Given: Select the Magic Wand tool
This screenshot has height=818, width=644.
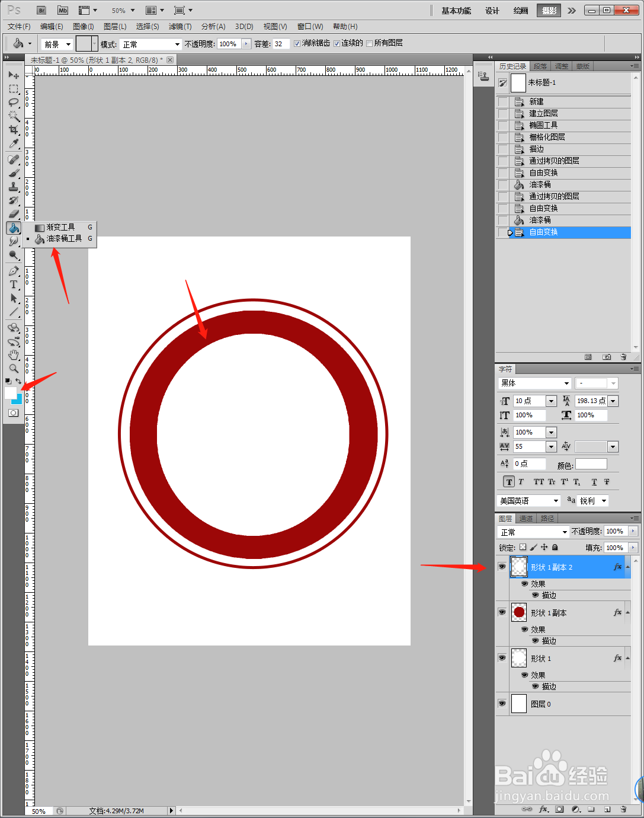Looking at the screenshot, I should [x=14, y=116].
